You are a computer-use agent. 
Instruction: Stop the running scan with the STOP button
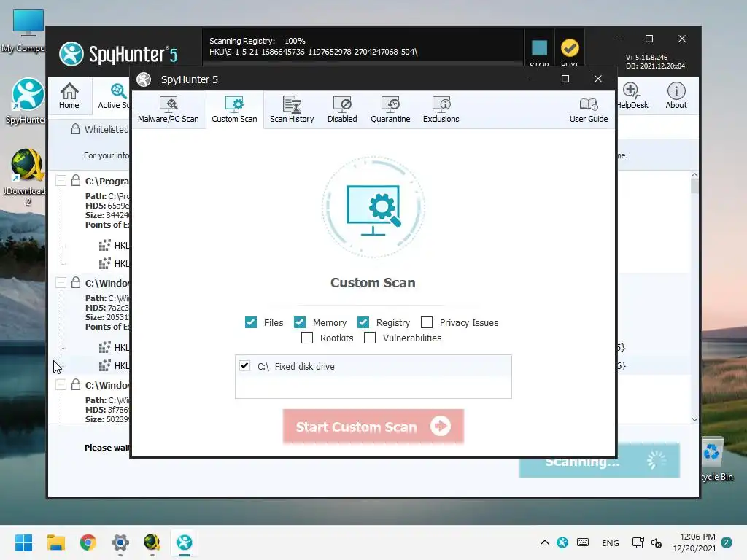click(539, 47)
